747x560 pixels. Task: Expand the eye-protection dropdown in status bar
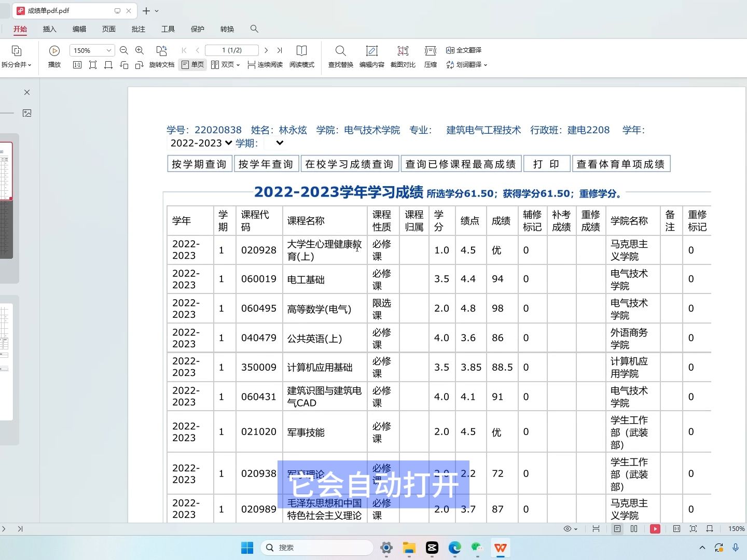pyautogui.click(x=576, y=529)
